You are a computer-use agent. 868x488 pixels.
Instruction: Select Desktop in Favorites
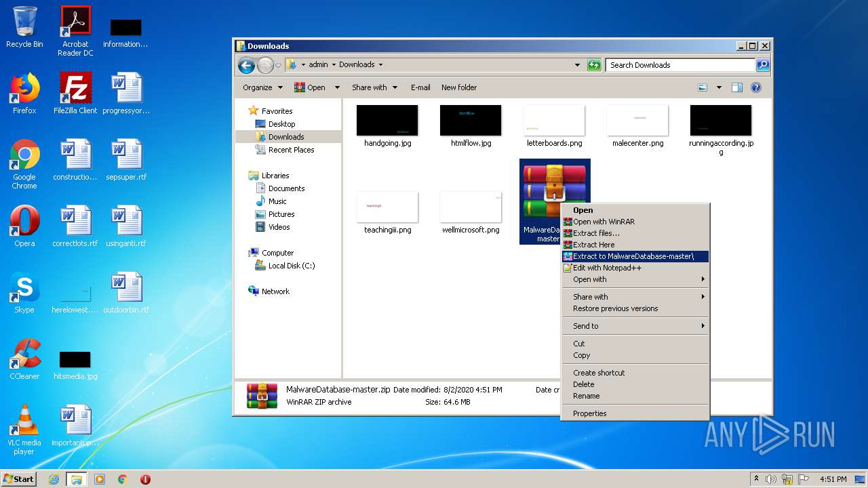point(281,124)
